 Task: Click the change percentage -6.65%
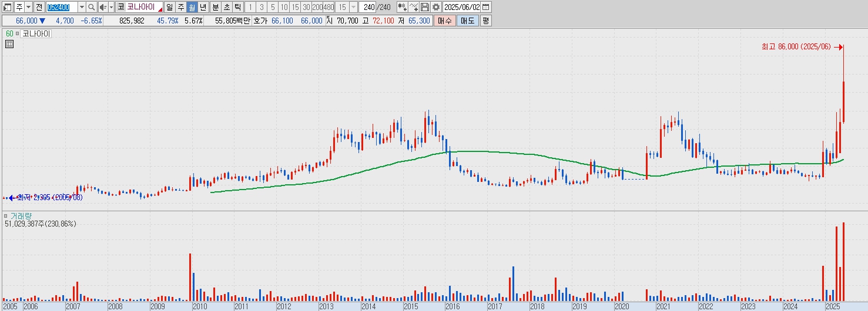pyautogui.click(x=91, y=21)
